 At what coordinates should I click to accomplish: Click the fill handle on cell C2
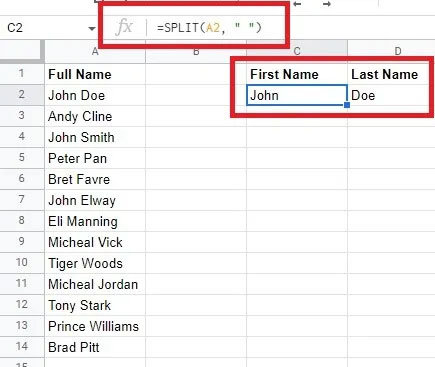[x=347, y=105]
